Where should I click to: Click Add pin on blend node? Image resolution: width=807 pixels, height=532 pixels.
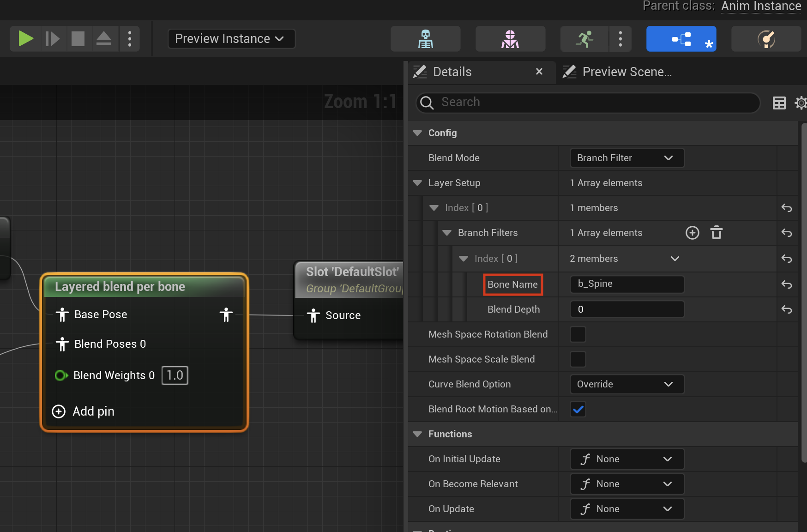point(83,411)
